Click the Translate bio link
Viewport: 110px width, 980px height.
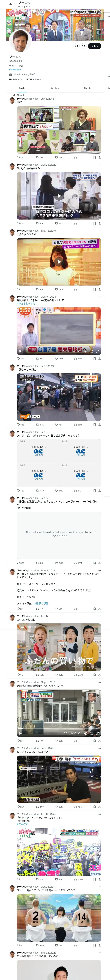[15, 70]
